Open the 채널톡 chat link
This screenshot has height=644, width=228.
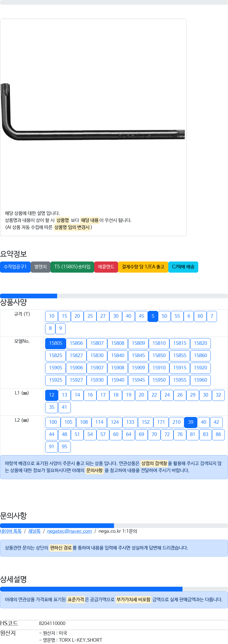pos(34,531)
